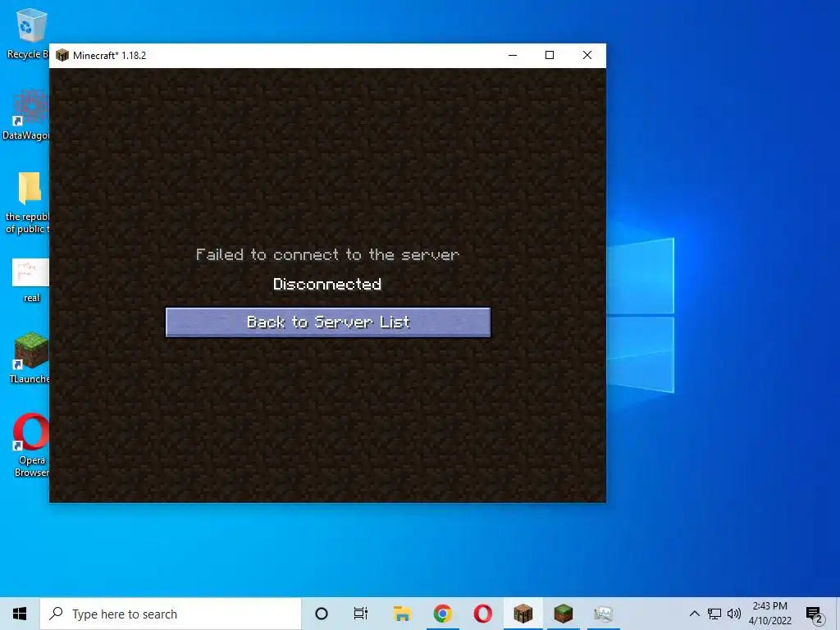Go back to the server list
Image resolution: width=840 pixels, height=630 pixels.
tap(328, 322)
